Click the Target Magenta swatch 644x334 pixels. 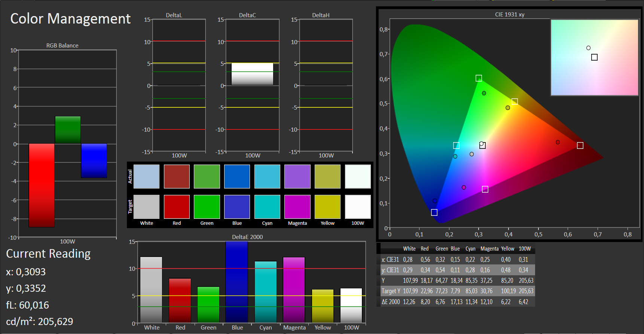tap(297, 207)
